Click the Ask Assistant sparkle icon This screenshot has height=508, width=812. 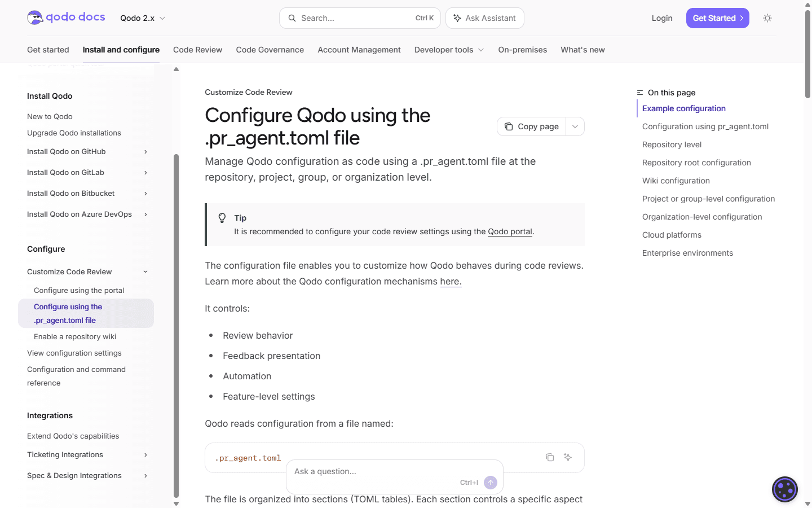click(x=457, y=18)
